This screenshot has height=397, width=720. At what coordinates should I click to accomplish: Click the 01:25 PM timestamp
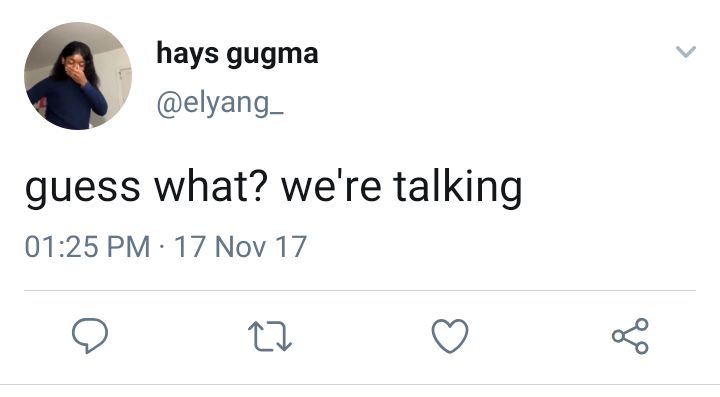point(87,247)
